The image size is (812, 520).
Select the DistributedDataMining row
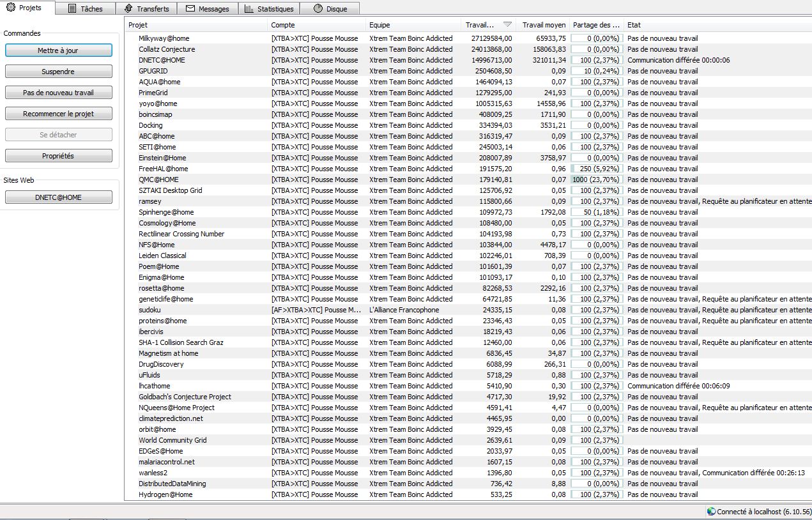pyautogui.click(x=468, y=484)
